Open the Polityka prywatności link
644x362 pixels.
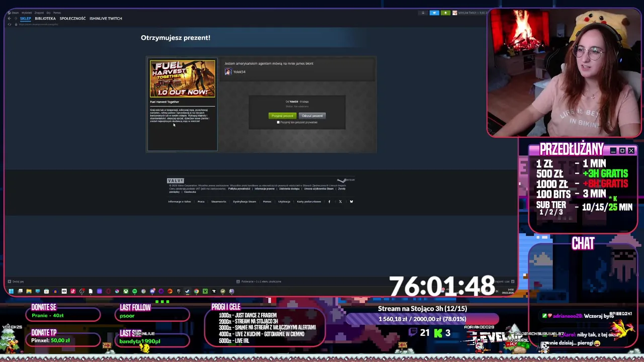click(239, 189)
